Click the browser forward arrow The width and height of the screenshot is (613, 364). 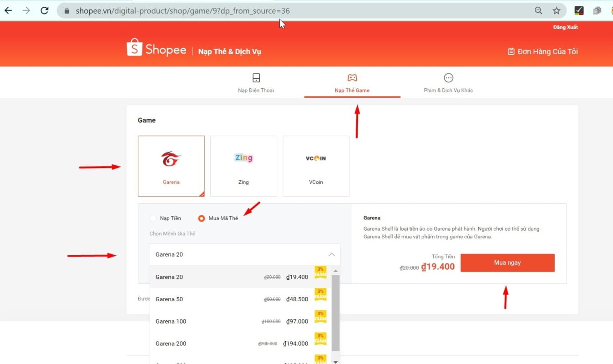click(x=26, y=10)
